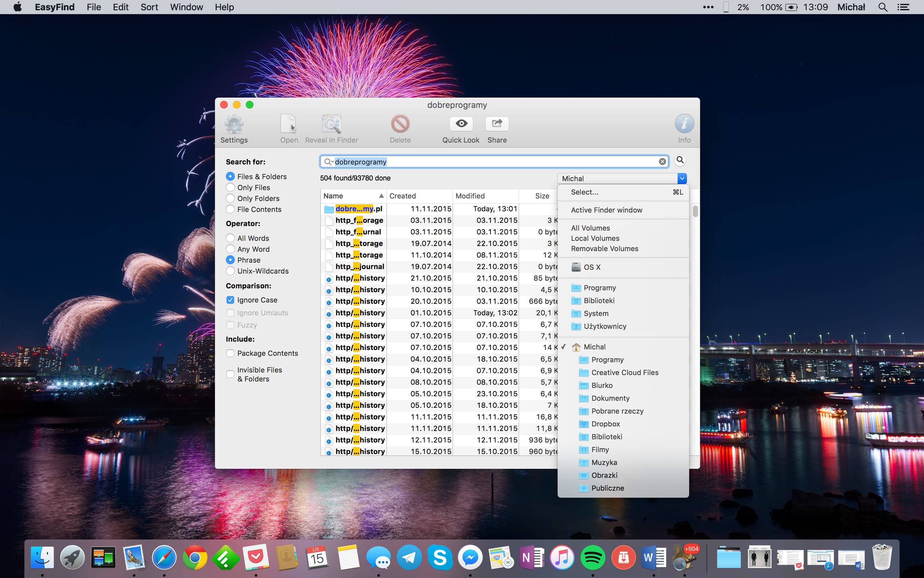
Task: Click the results list vertical scrollbar
Action: pos(695,211)
